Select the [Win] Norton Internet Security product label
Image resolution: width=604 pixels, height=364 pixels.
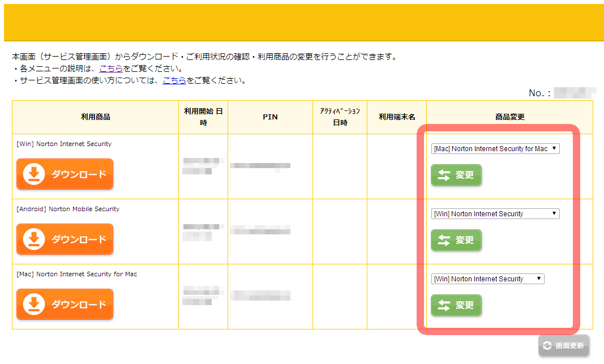64,144
